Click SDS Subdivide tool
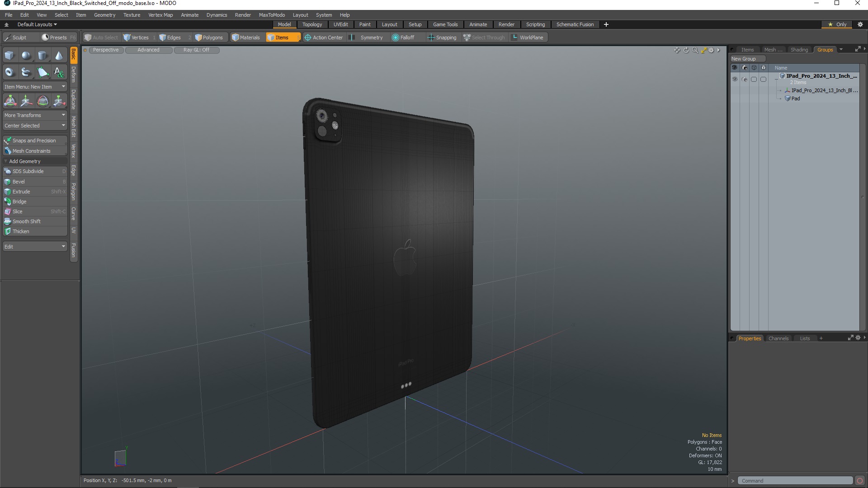The width and height of the screenshot is (868, 488). 35,171
